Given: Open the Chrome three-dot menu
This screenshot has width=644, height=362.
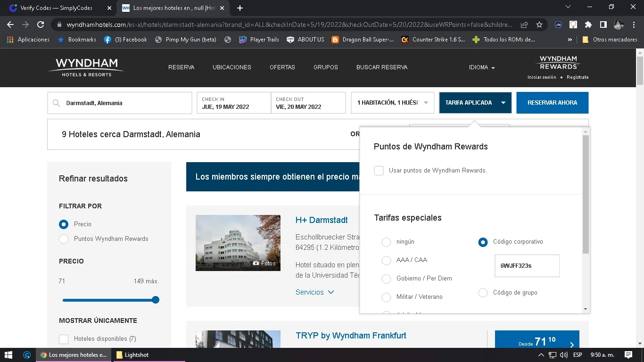Looking at the screenshot, I should tap(634, 25).
